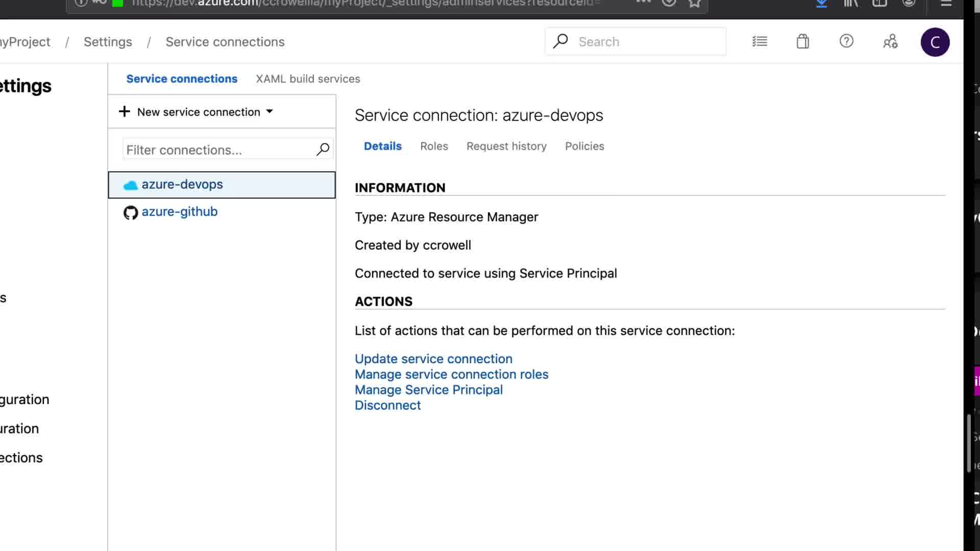Open the Help question mark icon
This screenshot has height=551, width=980.
846,41
